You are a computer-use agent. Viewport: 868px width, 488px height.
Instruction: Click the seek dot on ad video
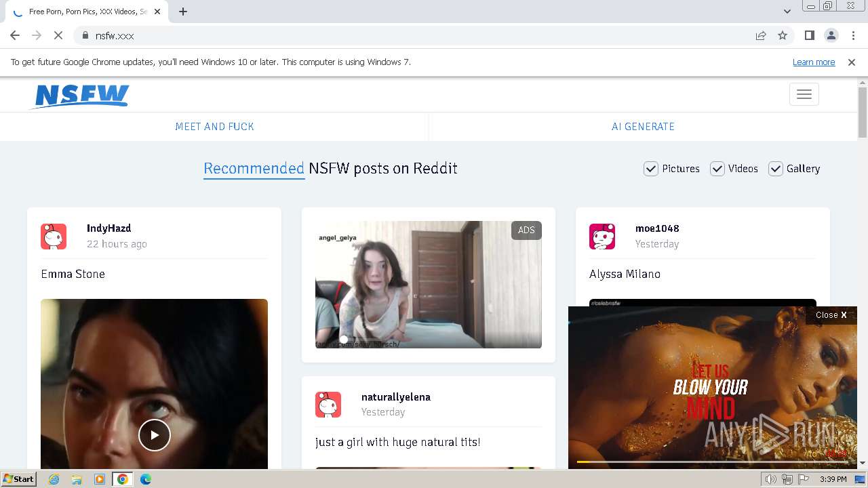(344, 339)
